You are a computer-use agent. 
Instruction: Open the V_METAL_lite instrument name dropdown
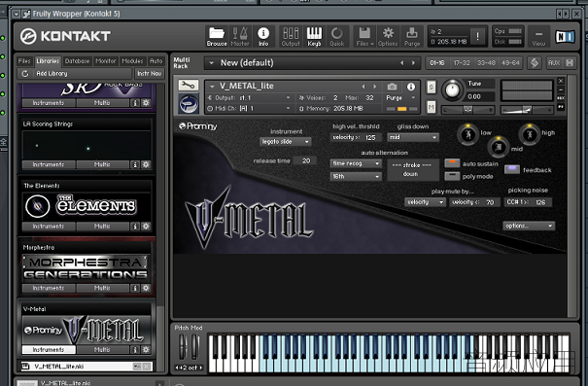pyautogui.click(x=212, y=87)
